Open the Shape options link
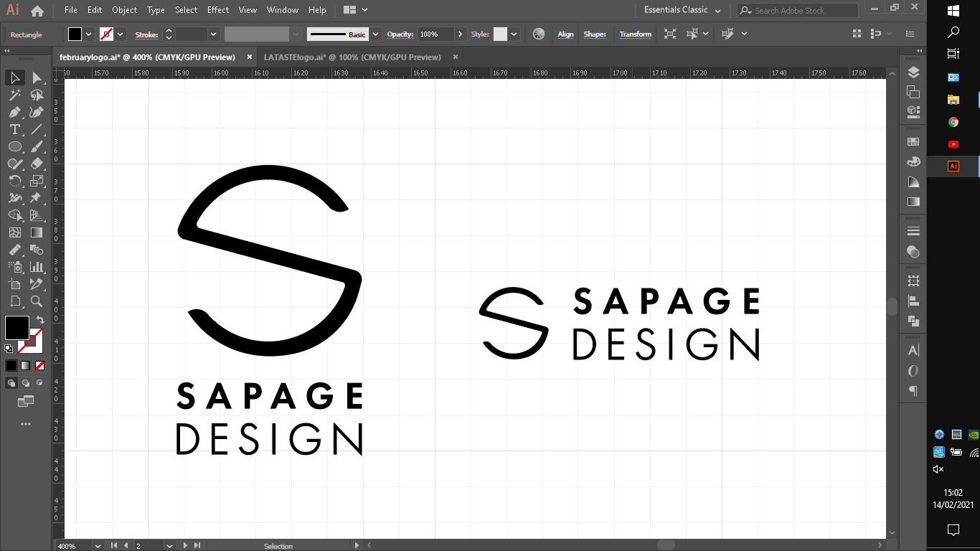 click(595, 34)
